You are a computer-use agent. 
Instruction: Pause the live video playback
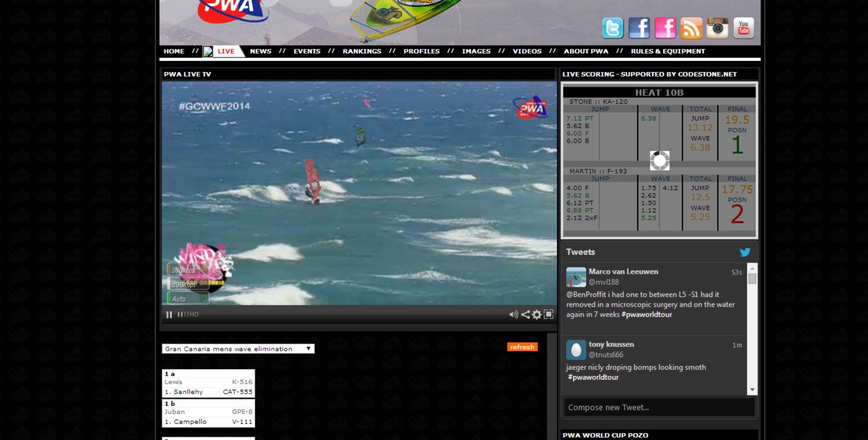pyautogui.click(x=169, y=314)
